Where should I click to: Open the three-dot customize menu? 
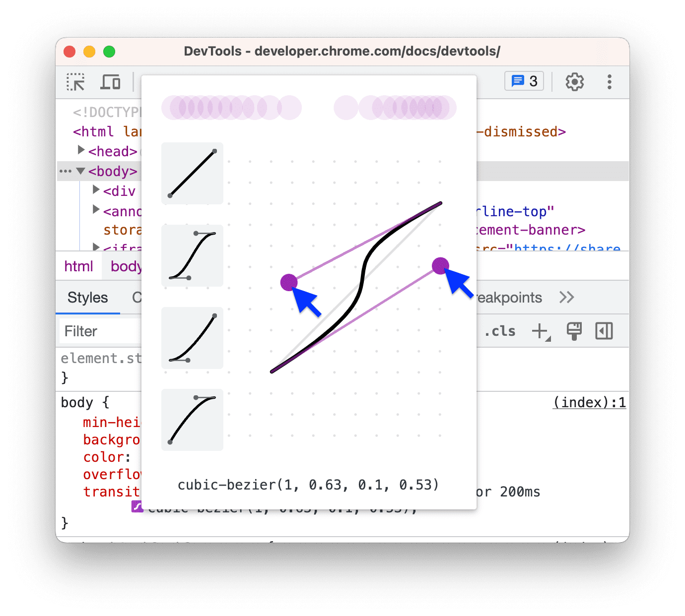pyautogui.click(x=609, y=82)
